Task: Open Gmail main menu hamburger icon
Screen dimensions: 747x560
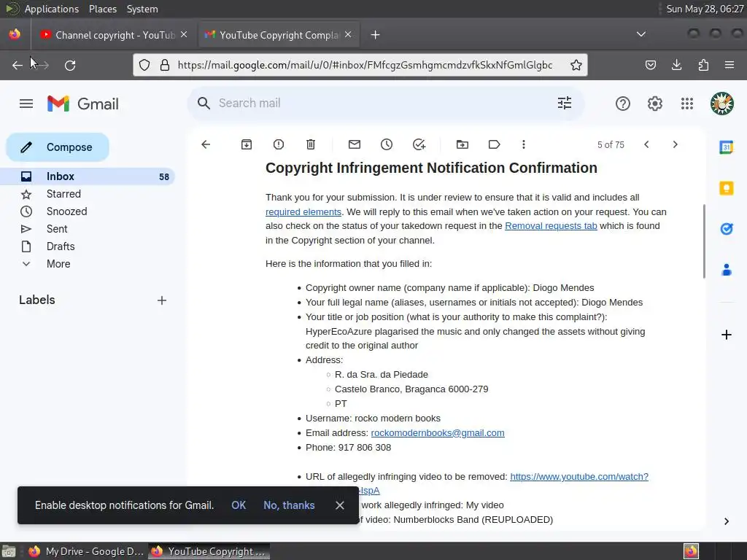Action: click(26, 104)
